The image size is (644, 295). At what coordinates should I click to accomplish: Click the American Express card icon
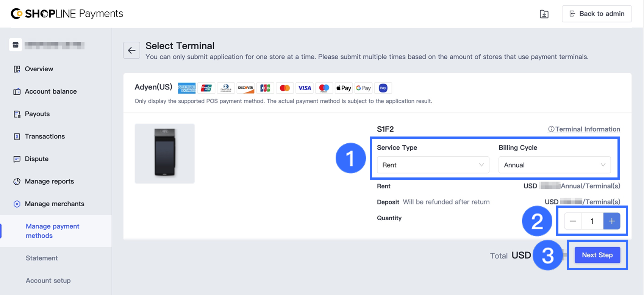pos(187,88)
